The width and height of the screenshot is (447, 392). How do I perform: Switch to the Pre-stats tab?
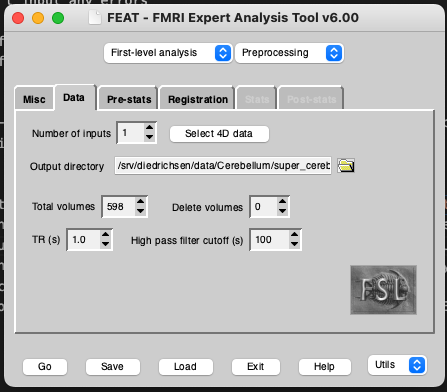pyautogui.click(x=129, y=99)
